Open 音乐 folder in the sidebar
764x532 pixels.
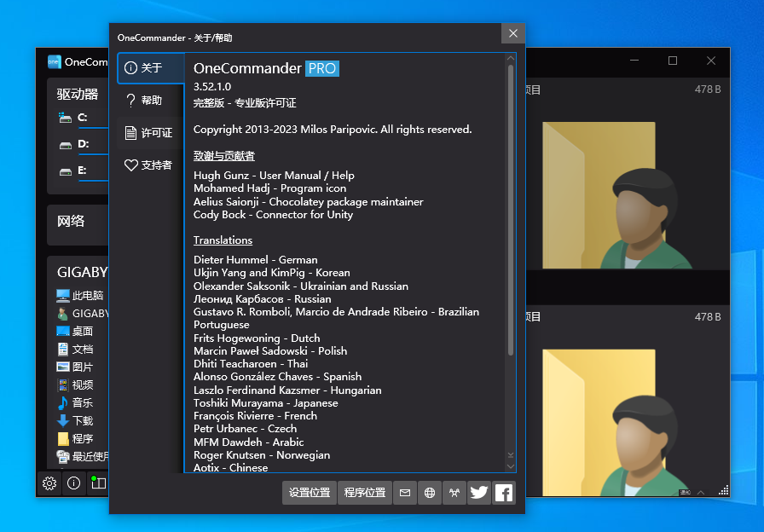coord(82,403)
